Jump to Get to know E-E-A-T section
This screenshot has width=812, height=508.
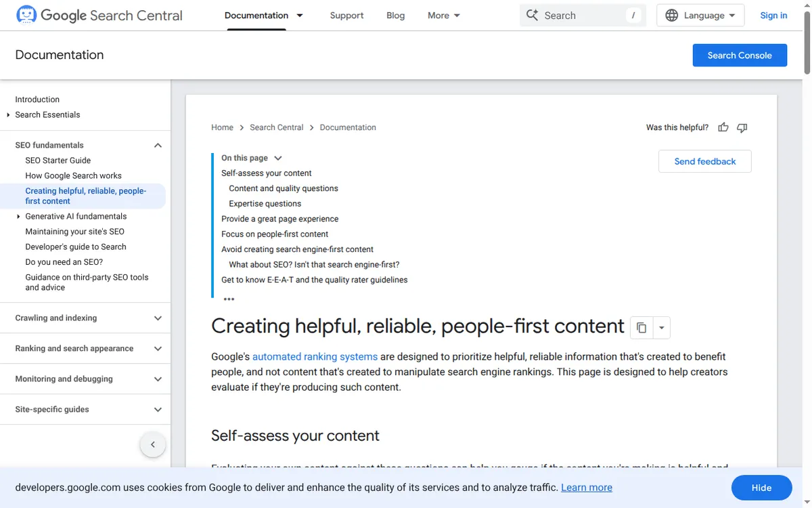[x=315, y=280]
